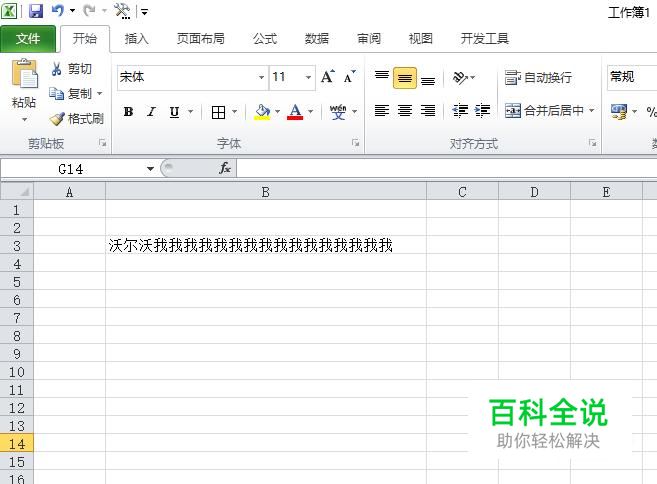Viewport: 657px width, 484px height.
Task: Click the Save icon in quick access toolbar
Action: 36,11
